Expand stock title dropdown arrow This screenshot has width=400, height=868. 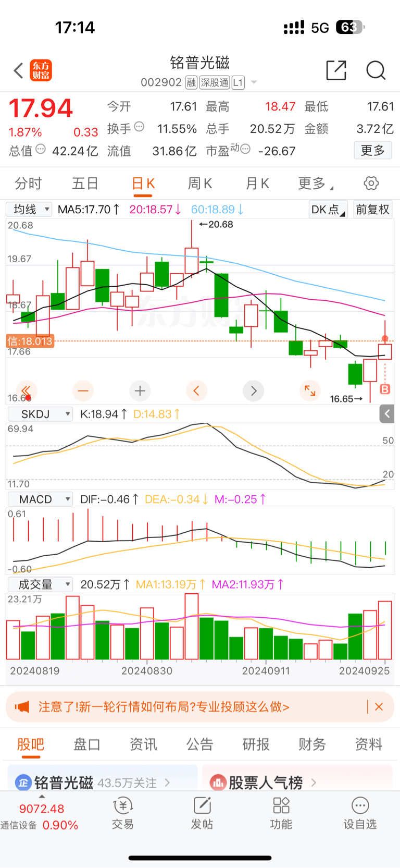(254, 82)
